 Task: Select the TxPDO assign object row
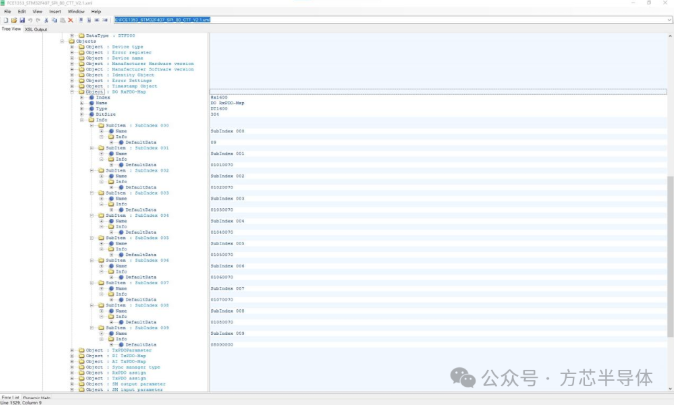point(115,379)
